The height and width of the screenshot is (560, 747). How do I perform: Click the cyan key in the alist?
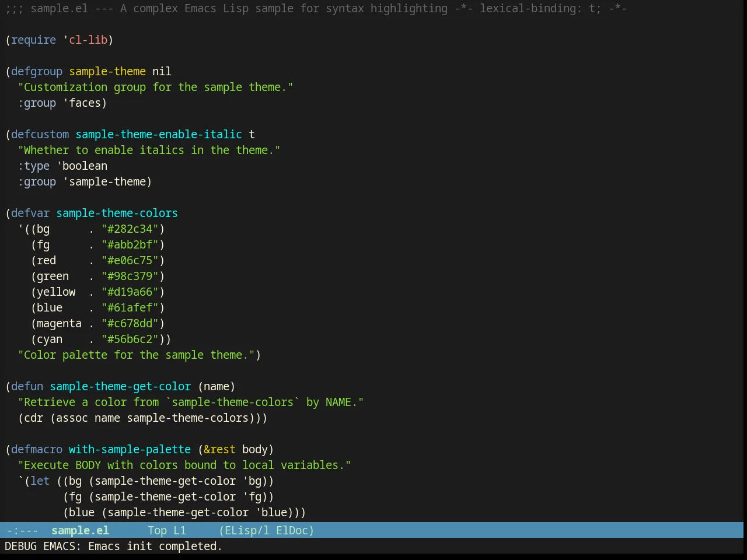pos(50,339)
